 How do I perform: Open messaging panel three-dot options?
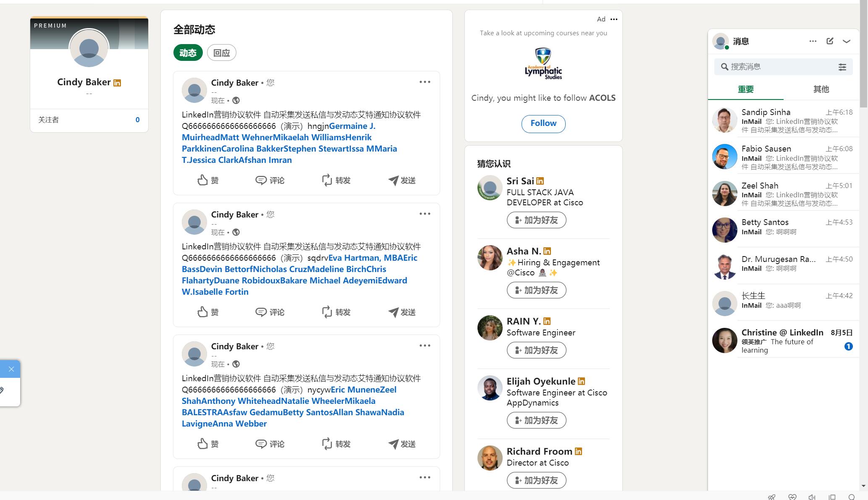[813, 41]
